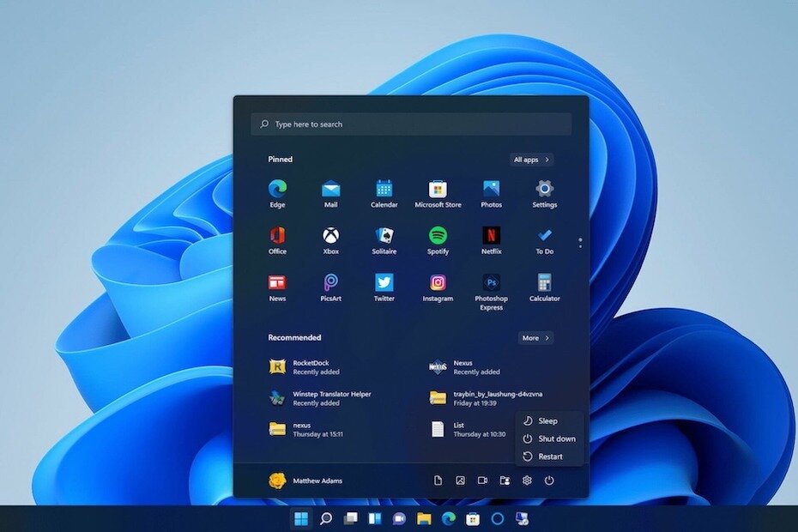This screenshot has height=532, width=798.
Task: Click the search input field
Action: click(410, 124)
